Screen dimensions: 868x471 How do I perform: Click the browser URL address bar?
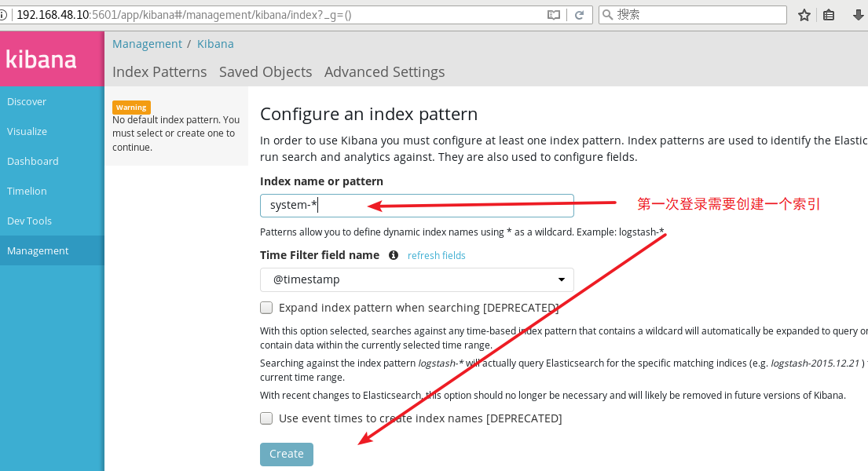pos(277,15)
